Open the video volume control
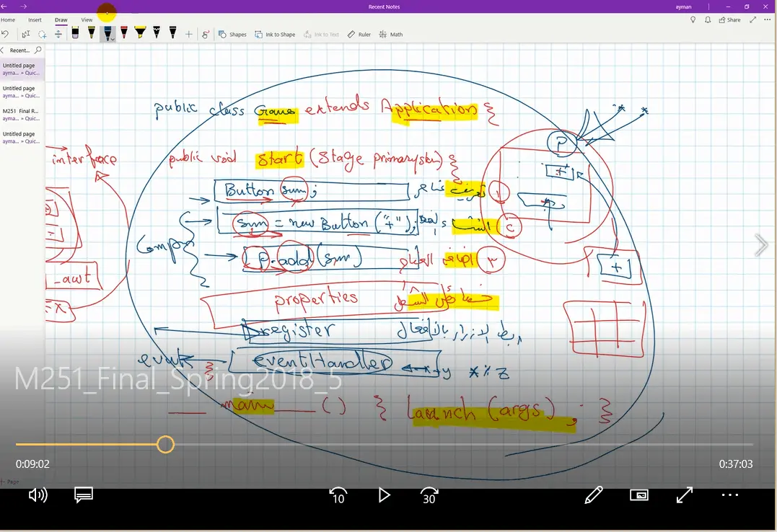Screen dimensions: 777x532 click(x=38, y=495)
